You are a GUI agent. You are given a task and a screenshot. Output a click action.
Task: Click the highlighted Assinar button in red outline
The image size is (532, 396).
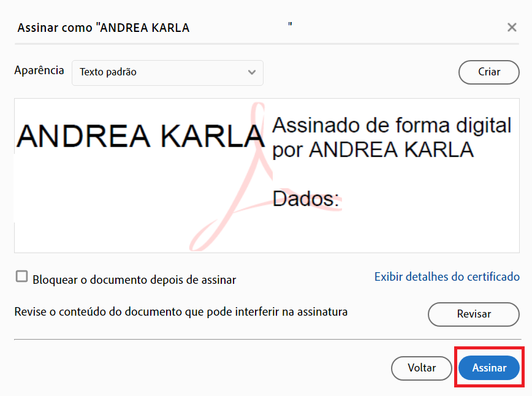488,368
